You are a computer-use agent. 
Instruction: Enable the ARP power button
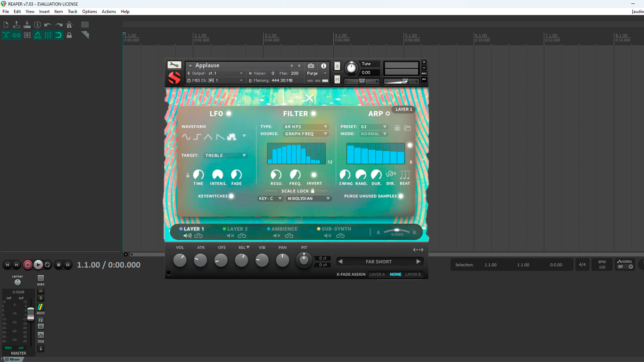point(388,114)
